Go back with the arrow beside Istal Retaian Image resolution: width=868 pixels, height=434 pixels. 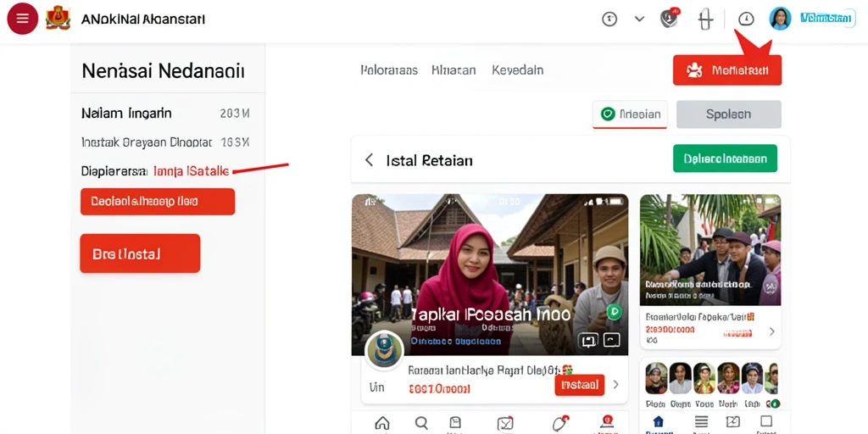pyautogui.click(x=369, y=160)
